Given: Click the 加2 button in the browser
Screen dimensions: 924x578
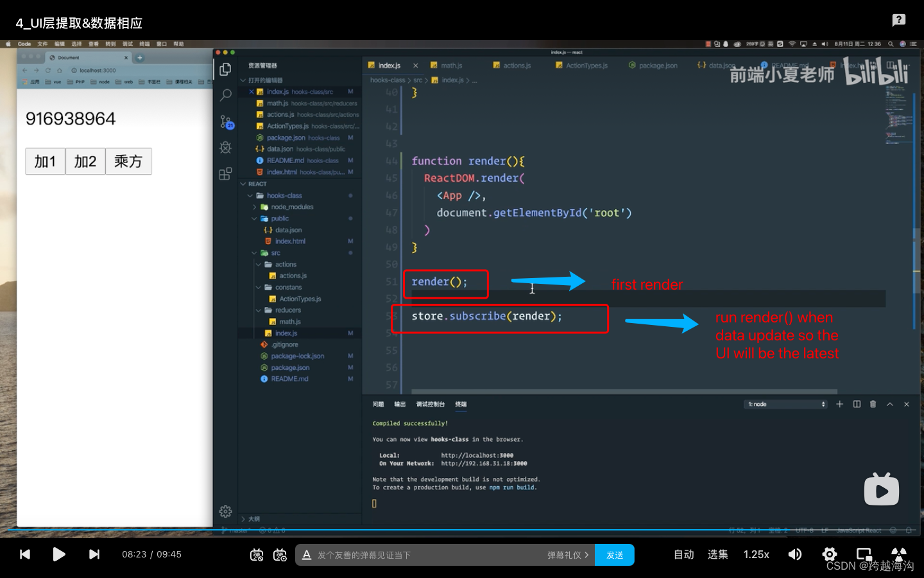Looking at the screenshot, I should coord(85,161).
